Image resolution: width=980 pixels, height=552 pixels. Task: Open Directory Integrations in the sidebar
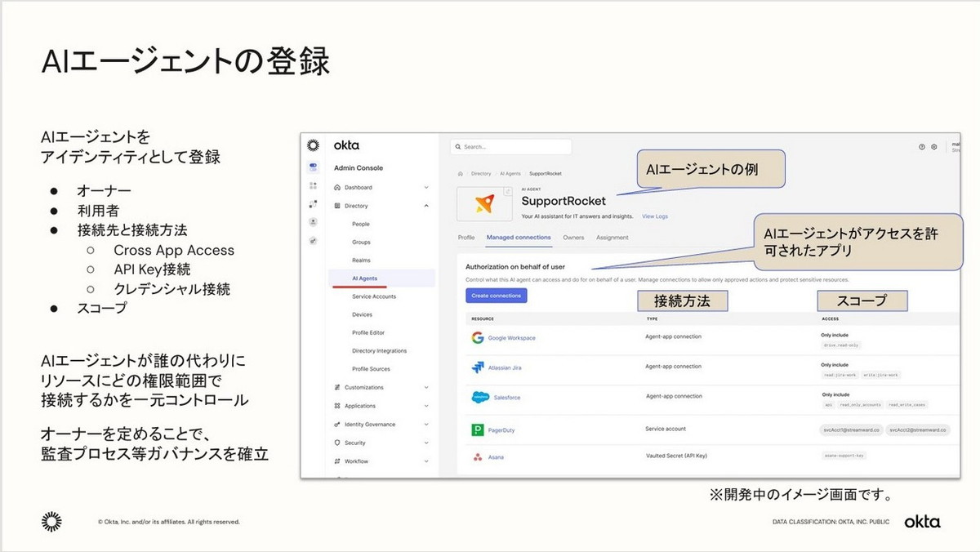tap(380, 351)
